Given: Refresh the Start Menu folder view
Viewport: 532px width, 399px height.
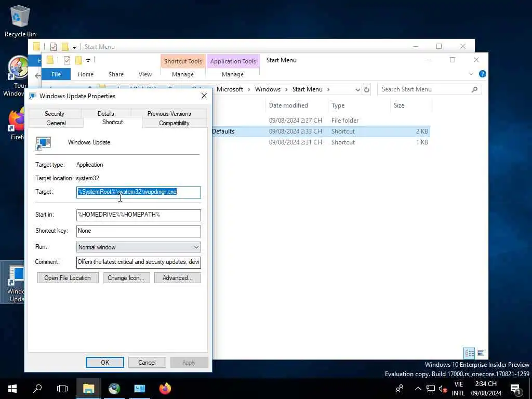Looking at the screenshot, I should click(367, 89).
